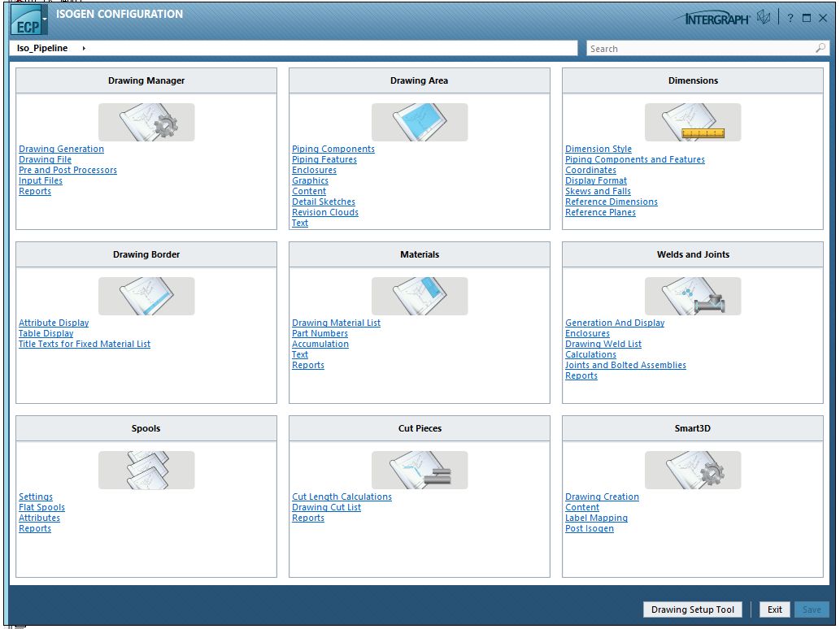
Task: Open Joints and Bolted Assemblies link
Action: click(625, 365)
